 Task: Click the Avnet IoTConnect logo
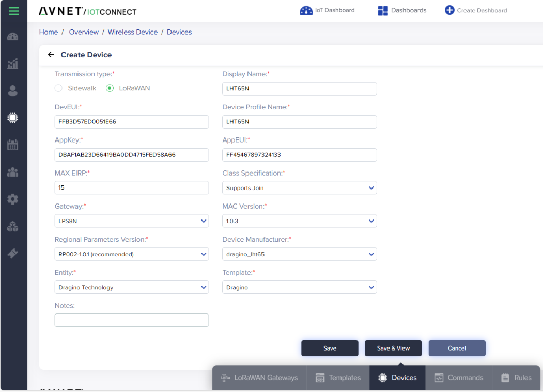click(88, 11)
